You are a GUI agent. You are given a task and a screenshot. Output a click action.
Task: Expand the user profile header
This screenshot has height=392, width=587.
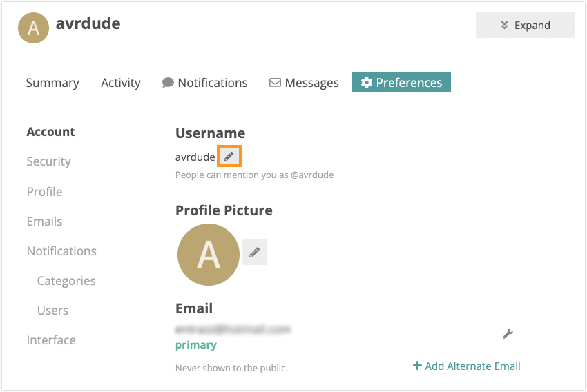click(525, 25)
